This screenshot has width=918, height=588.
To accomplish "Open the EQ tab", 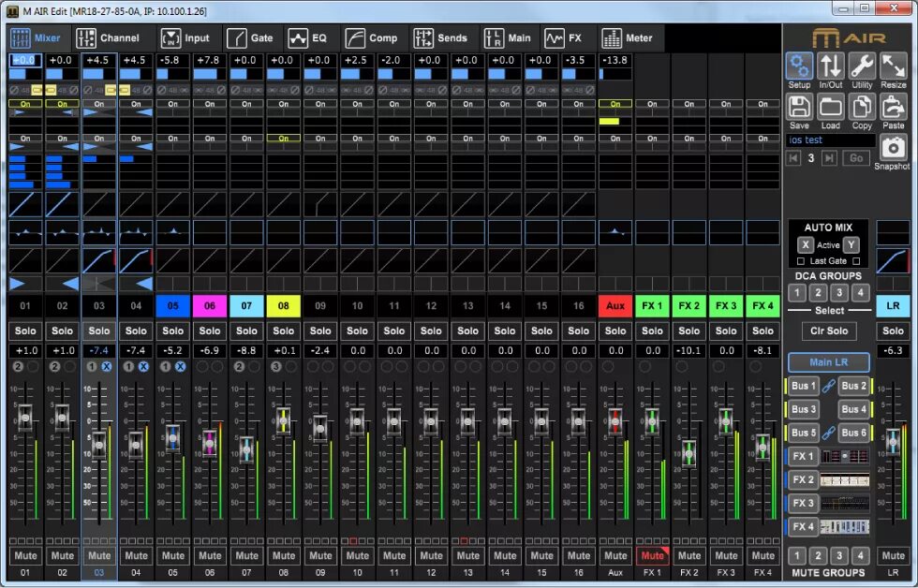I will pyautogui.click(x=309, y=38).
